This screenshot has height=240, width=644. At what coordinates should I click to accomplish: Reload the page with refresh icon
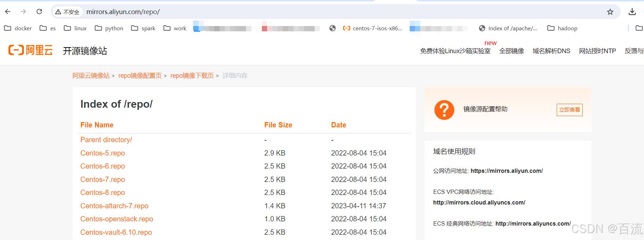(x=39, y=12)
